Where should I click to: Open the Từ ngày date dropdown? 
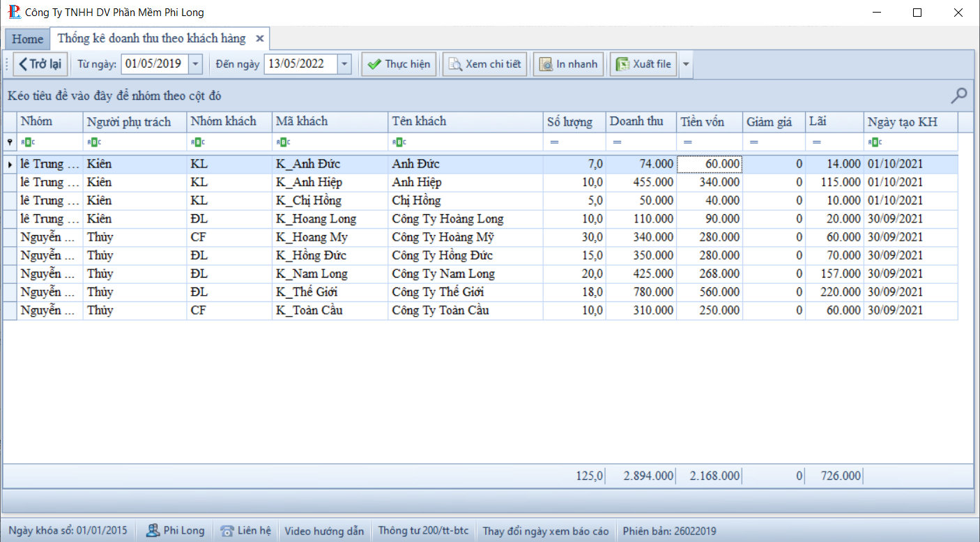tap(195, 64)
